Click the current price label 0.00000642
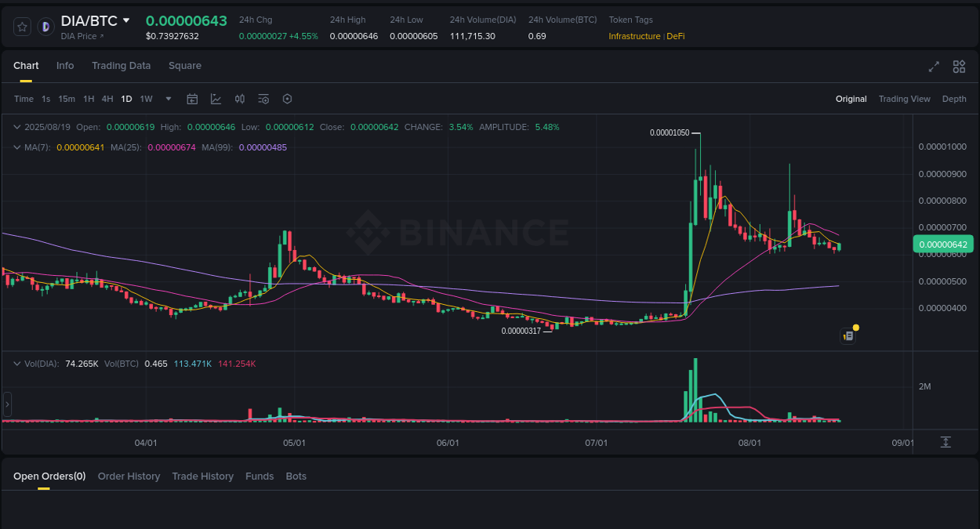 (x=944, y=245)
